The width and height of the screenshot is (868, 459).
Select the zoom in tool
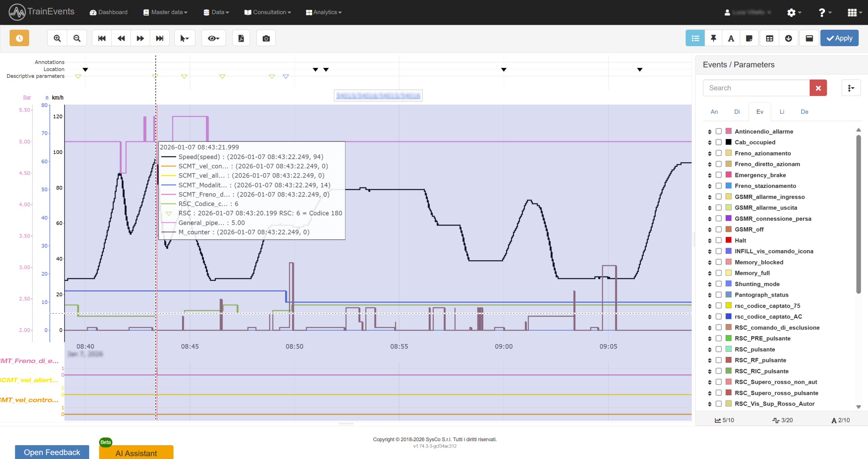pyautogui.click(x=57, y=38)
